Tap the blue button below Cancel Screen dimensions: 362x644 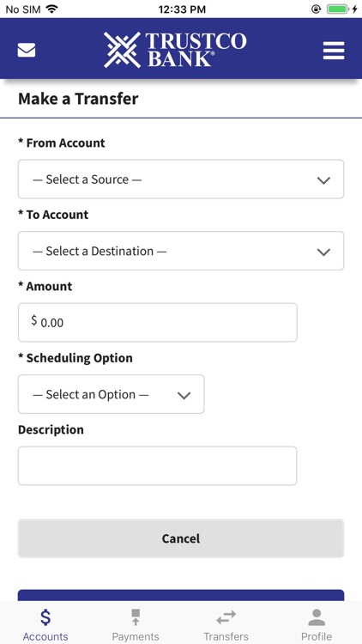click(x=181, y=596)
